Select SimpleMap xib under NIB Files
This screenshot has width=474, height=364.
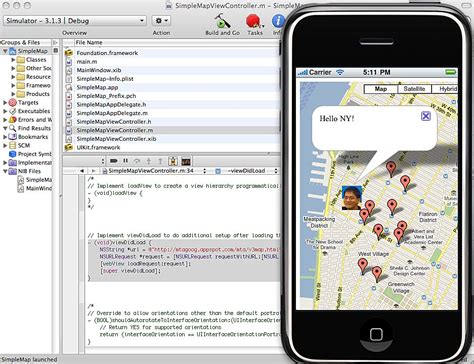point(35,180)
